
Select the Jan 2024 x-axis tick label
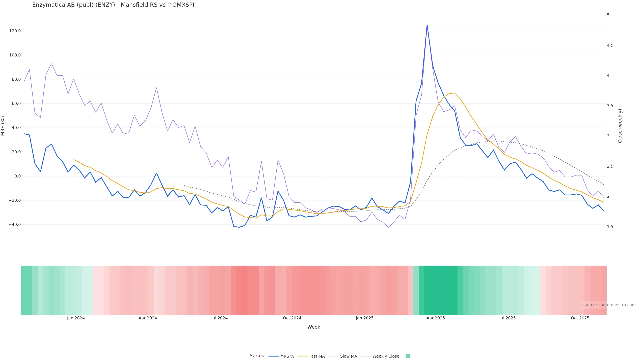(76, 318)
